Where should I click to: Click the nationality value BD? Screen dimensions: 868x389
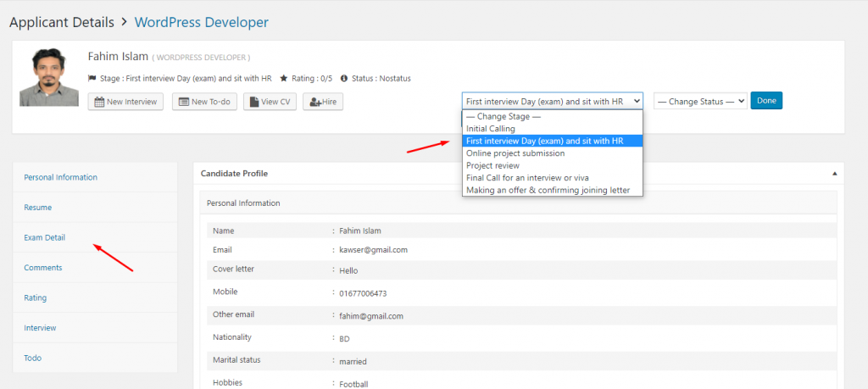pos(344,339)
